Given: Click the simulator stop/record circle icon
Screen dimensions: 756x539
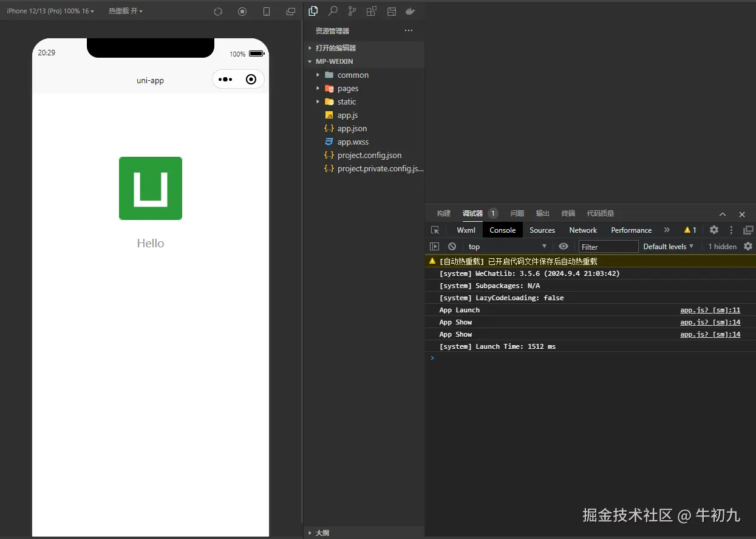Looking at the screenshot, I should point(242,12).
